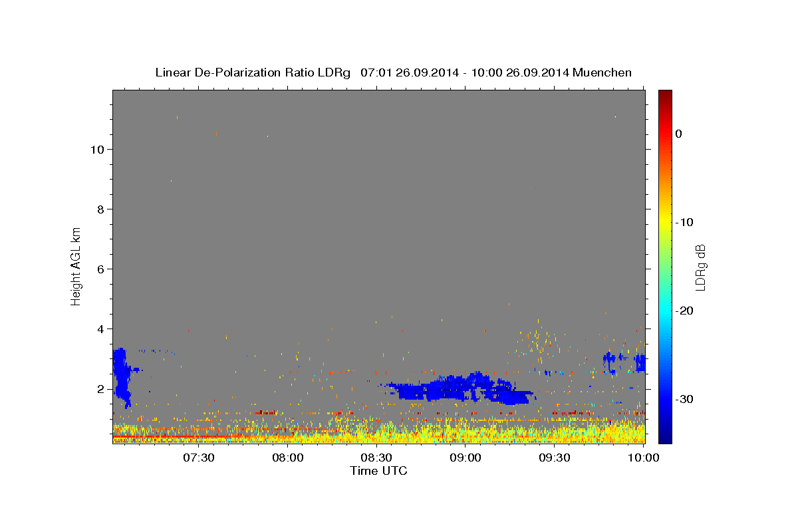798x532 pixels.
Task: Click the 'Height AGL km' axis label
Action: pos(76,265)
